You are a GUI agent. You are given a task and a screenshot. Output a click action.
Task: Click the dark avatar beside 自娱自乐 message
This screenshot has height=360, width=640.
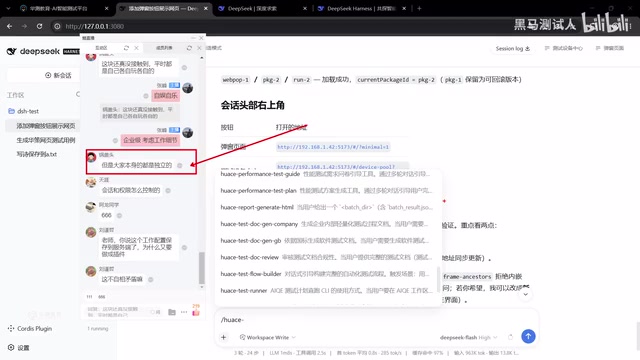coord(188,88)
